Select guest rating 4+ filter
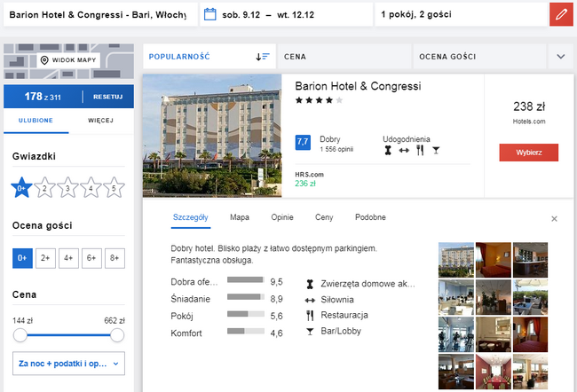The image size is (577, 392). coord(68,258)
